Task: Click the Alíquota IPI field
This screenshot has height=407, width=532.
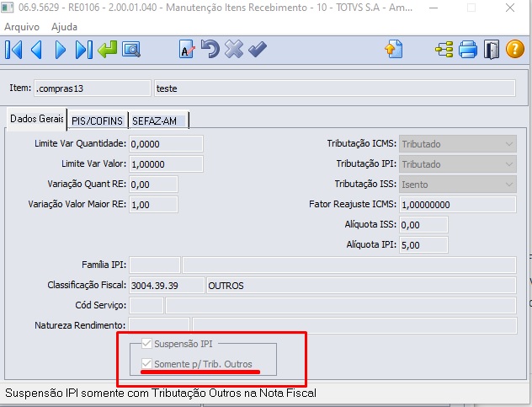Action: tap(423, 245)
